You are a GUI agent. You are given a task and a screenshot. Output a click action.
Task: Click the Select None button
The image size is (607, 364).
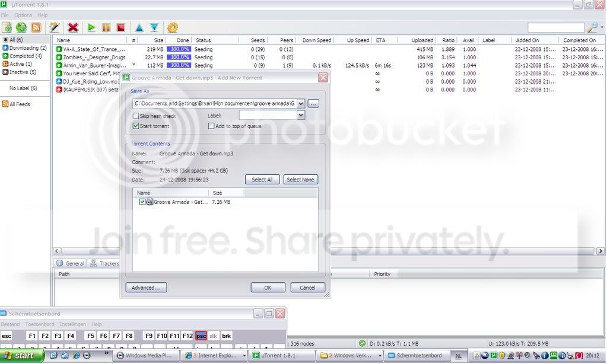pos(300,180)
